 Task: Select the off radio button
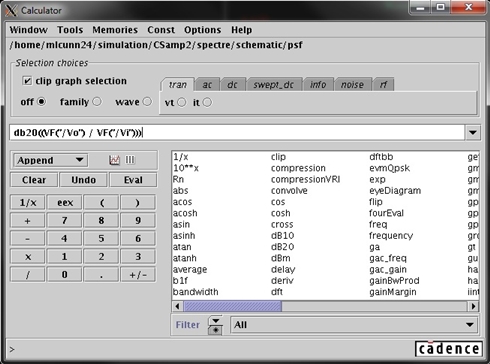click(41, 101)
